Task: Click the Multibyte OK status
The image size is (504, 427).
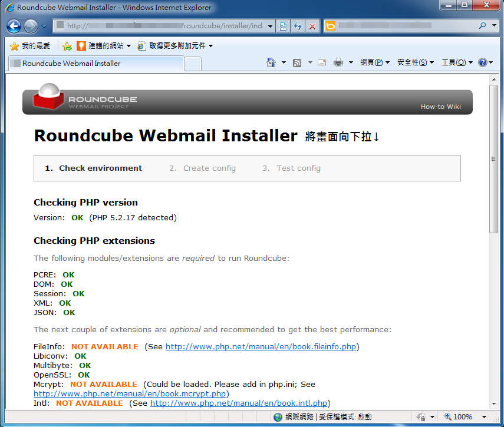Action: point(85,366)
